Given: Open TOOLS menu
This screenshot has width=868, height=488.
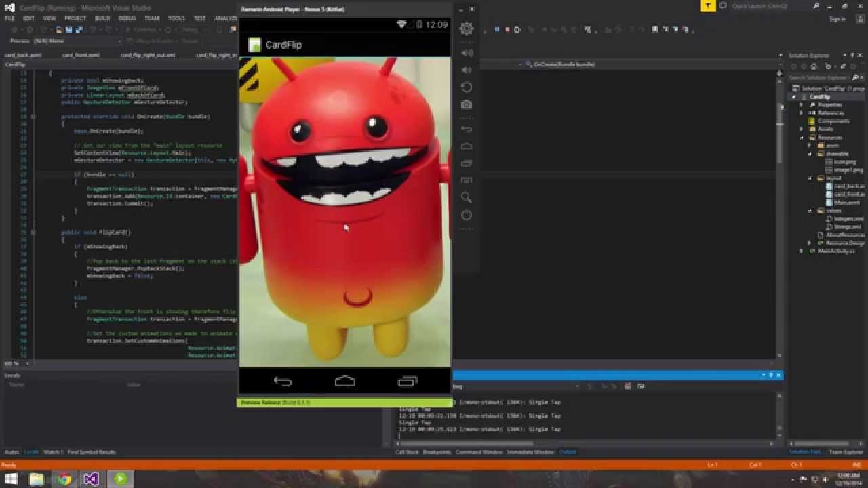Looking at the screenshot, I should pos(176,18).
